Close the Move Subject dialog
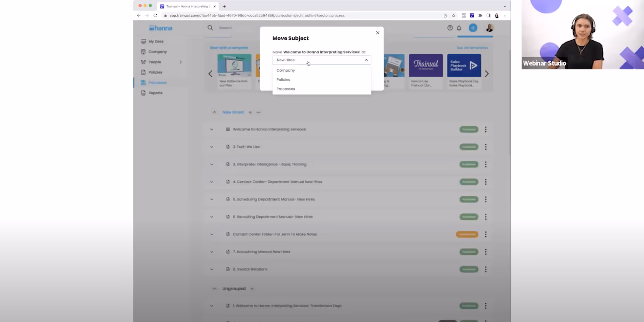Image resolution: width=644 pixels, height=322 pixels. tap(377, 33)
